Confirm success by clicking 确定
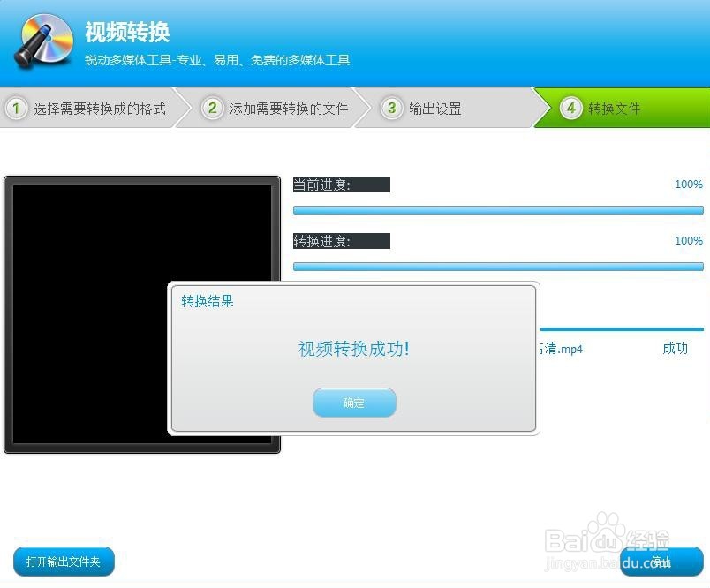The image size is (710, 588). point(353,402)
